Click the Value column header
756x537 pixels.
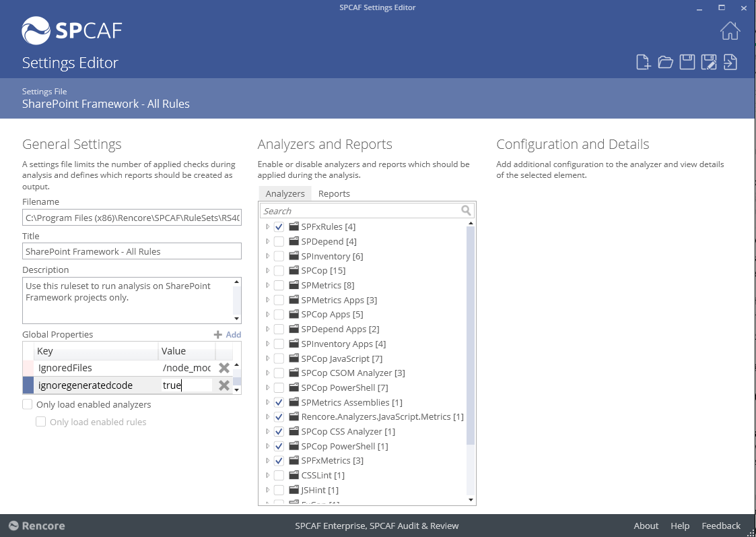[x=187, y=351]
